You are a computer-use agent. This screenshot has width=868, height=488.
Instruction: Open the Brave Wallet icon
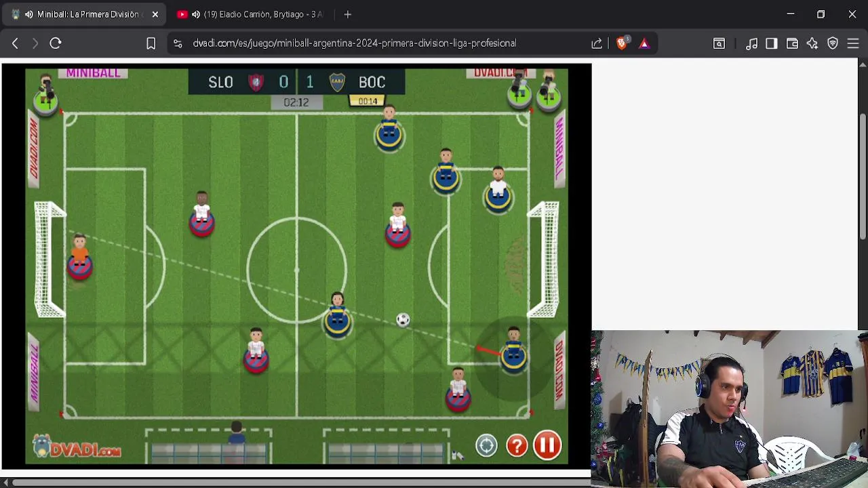point(792,43)
